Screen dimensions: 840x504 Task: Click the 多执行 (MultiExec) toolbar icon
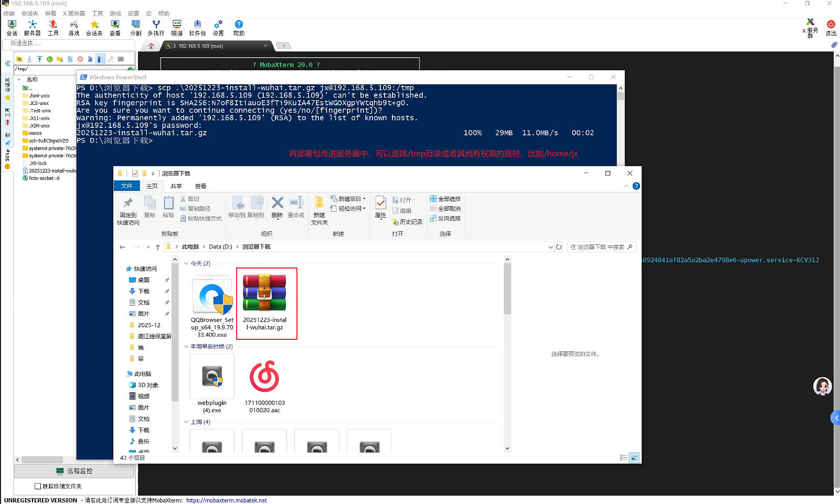click(156, 27)
